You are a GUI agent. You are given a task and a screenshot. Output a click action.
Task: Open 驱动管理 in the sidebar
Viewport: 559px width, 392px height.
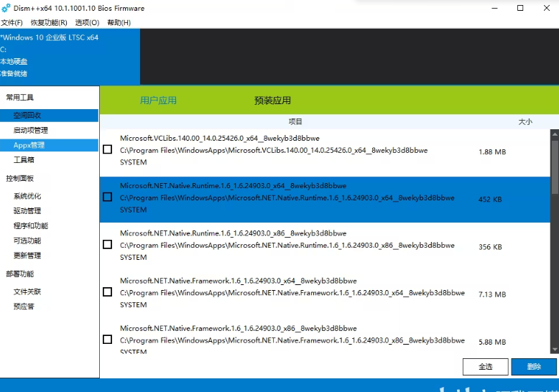pos(27,211)
